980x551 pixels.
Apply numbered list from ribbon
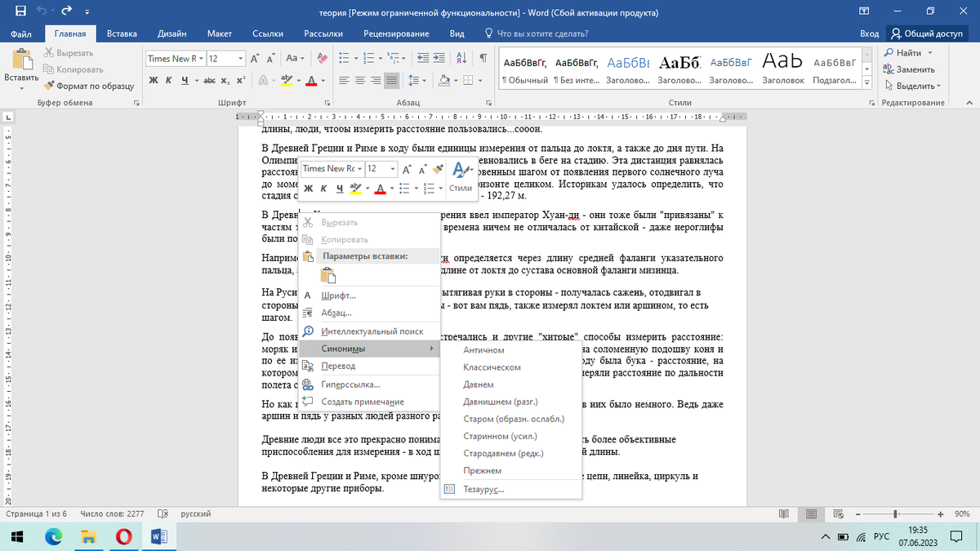coord(370,59)
